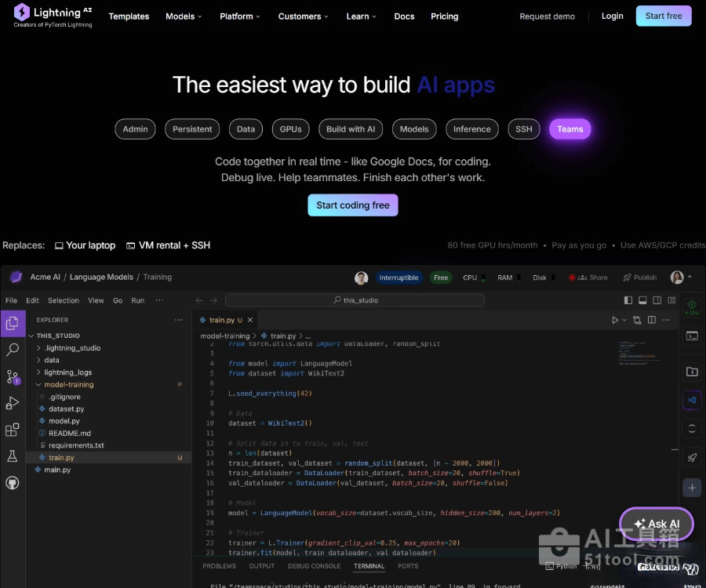Open the terminal icon in right sidebar
This screenshot has width=706, height=588.
[692, 336]
